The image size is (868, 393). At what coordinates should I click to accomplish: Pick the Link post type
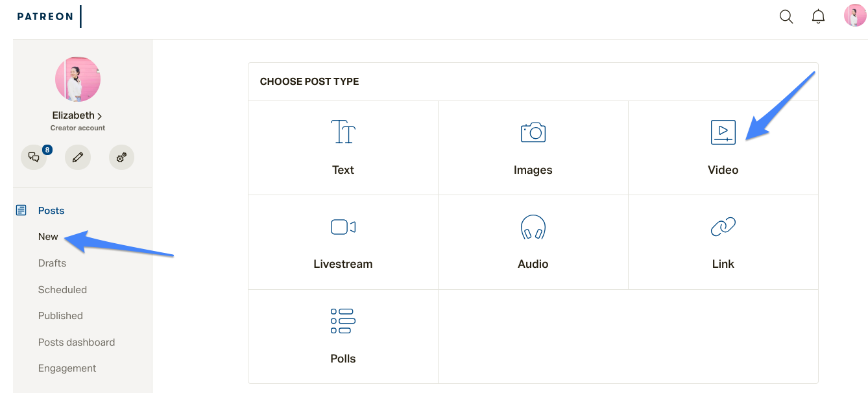(x=723, y=243)
